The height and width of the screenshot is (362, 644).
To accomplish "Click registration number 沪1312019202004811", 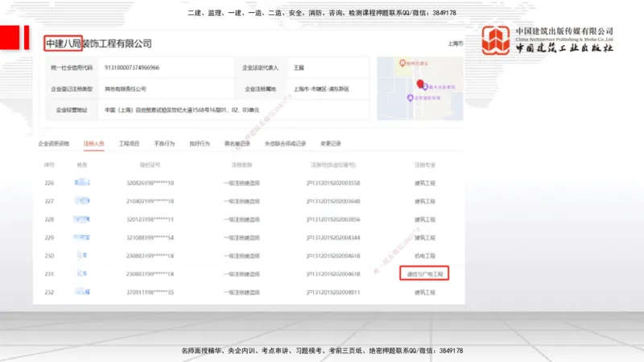I will (x=333, y=292).
